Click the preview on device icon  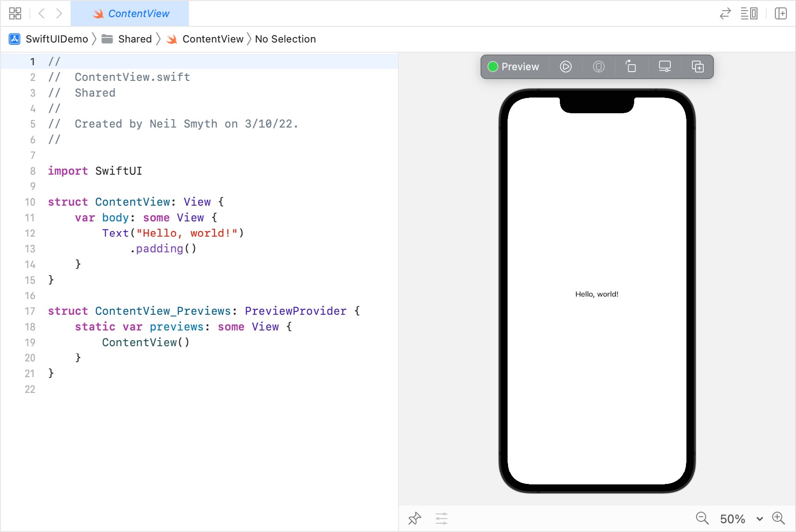click(599, 67)
